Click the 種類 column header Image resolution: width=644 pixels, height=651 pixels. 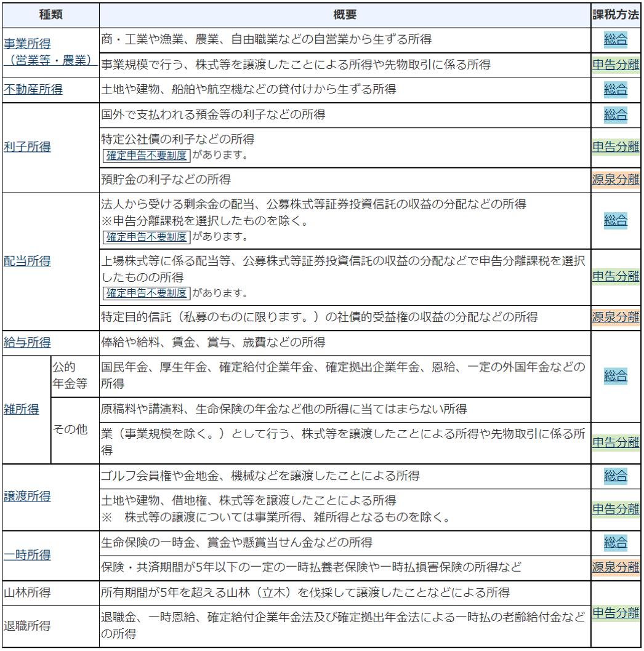49,13
